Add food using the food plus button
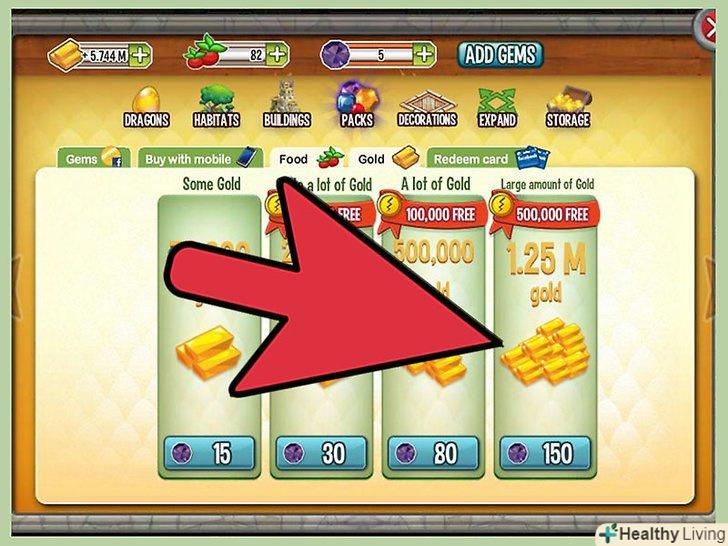728x546 pixels. 277,55
